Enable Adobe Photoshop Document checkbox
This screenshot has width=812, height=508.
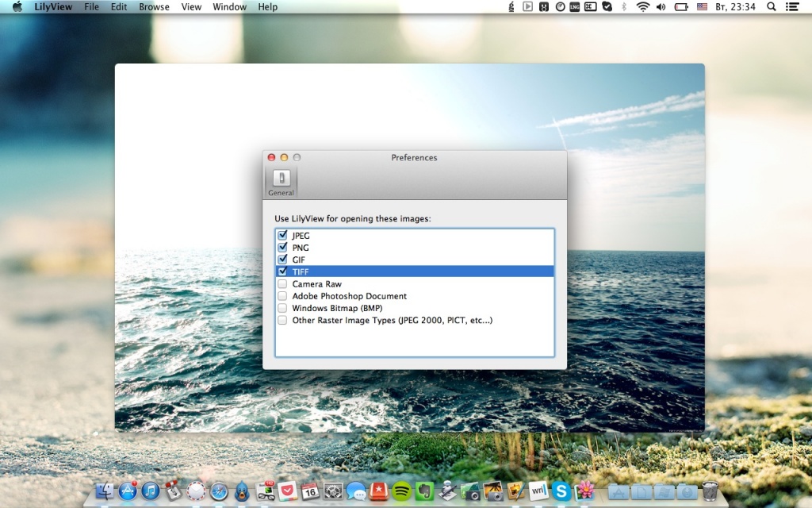(282, 296)
